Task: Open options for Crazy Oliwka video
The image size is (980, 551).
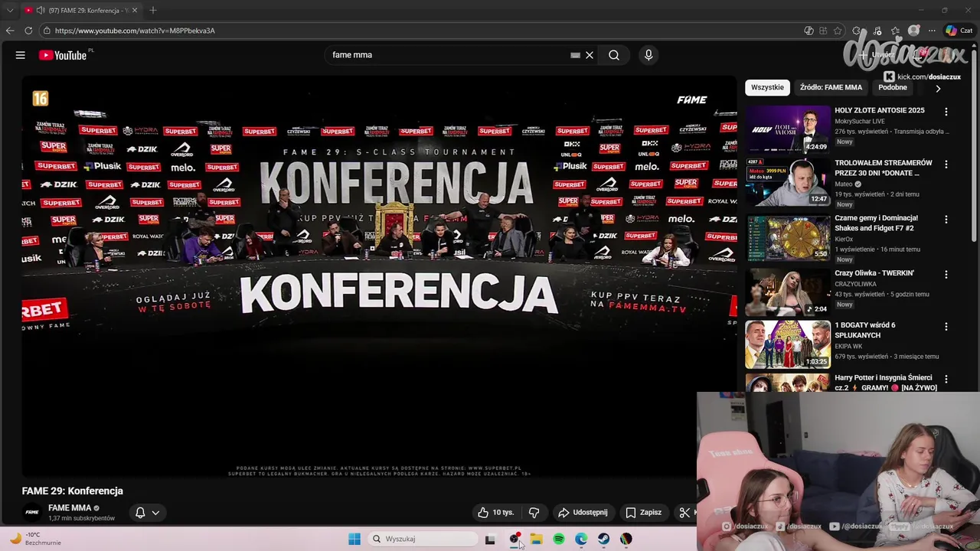Action: click(x=946, y=274)
